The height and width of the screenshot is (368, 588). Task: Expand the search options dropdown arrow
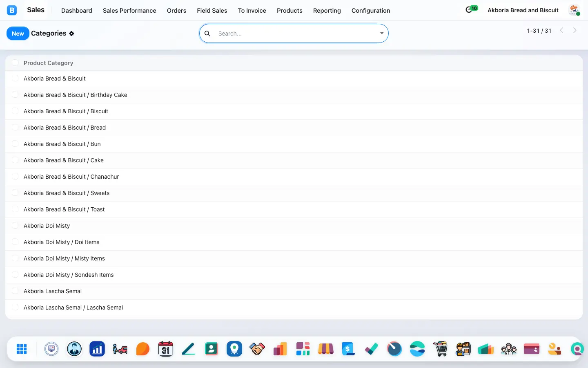[x=382, y=34]
